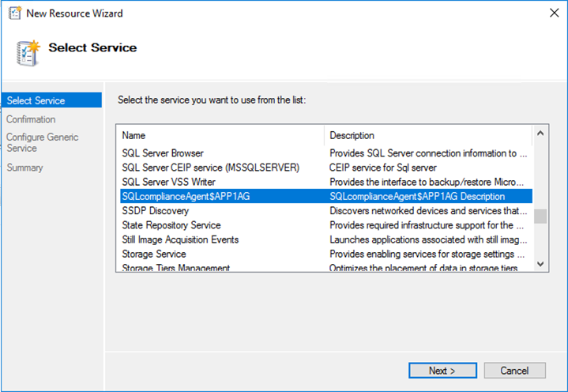The height and width of the screenshot is (392, 568).
Task: Open the Configure Generic Service step
Action: pos(43,142)
